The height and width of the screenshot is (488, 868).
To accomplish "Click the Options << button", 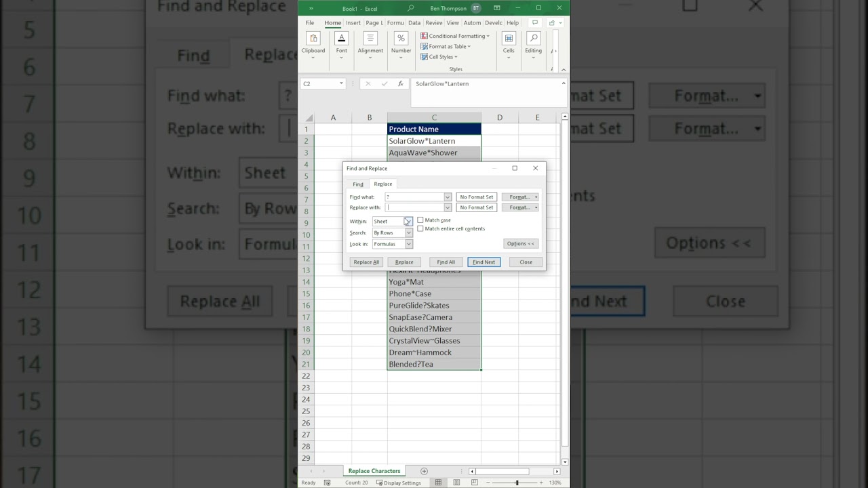I will [x=521, y=244].
